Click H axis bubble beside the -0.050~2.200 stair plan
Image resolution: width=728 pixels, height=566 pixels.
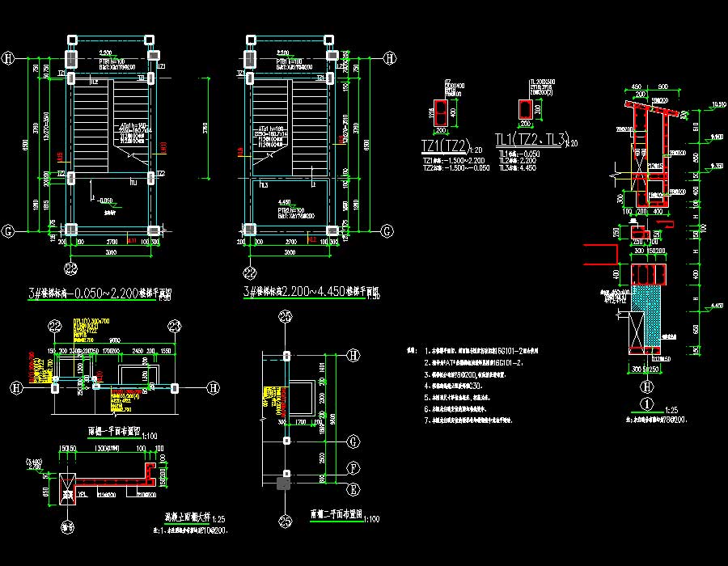tap(8, 58)
